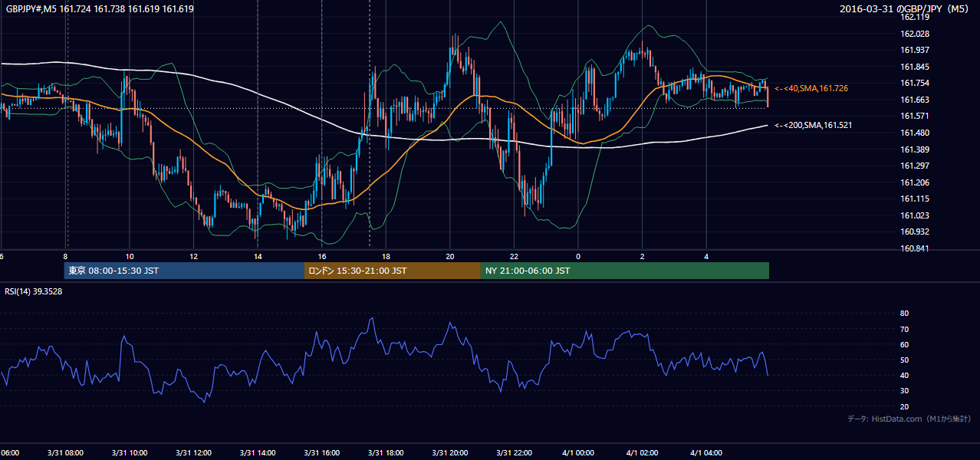Select the NY 21:00-06:00 JST session bar

click(x=625, y=271)
